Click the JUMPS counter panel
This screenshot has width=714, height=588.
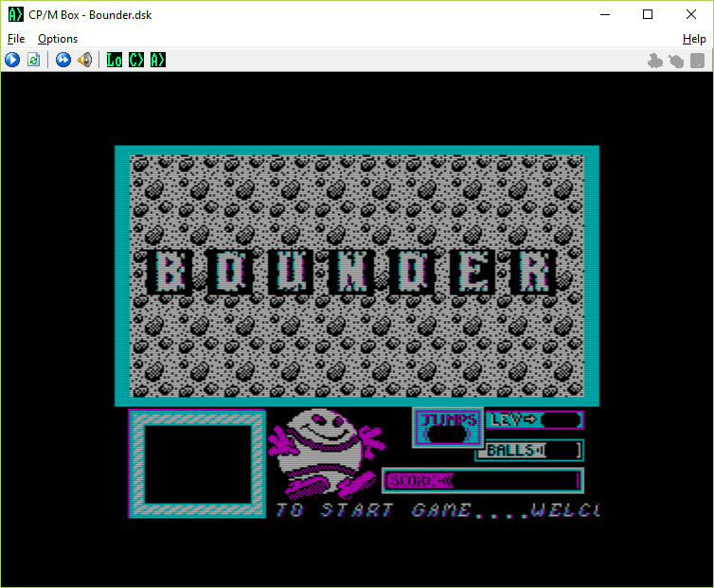[448, 427]
